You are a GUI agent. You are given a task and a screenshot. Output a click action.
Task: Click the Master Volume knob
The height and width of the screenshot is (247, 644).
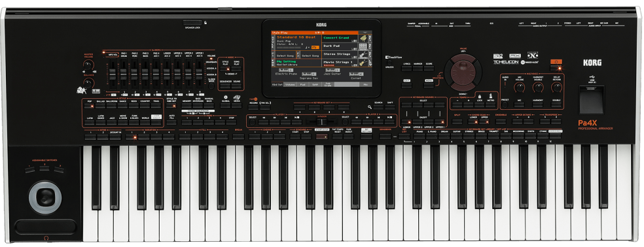pos(88,65)
